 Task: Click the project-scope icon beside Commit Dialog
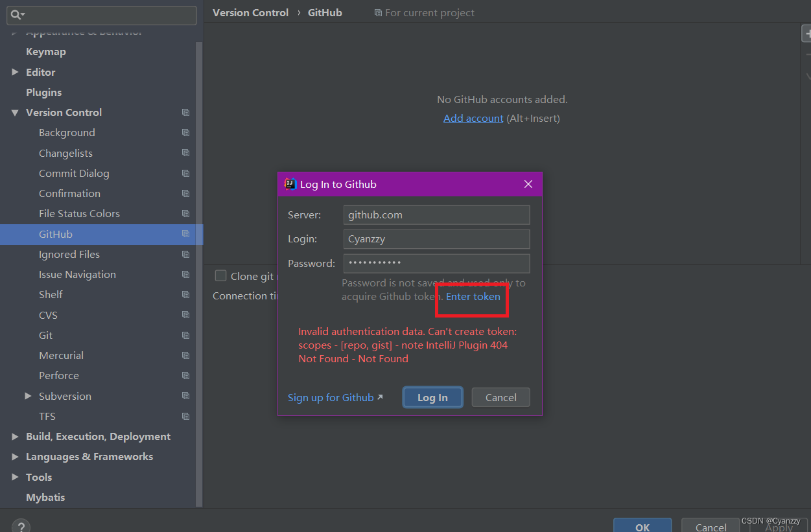185,173
